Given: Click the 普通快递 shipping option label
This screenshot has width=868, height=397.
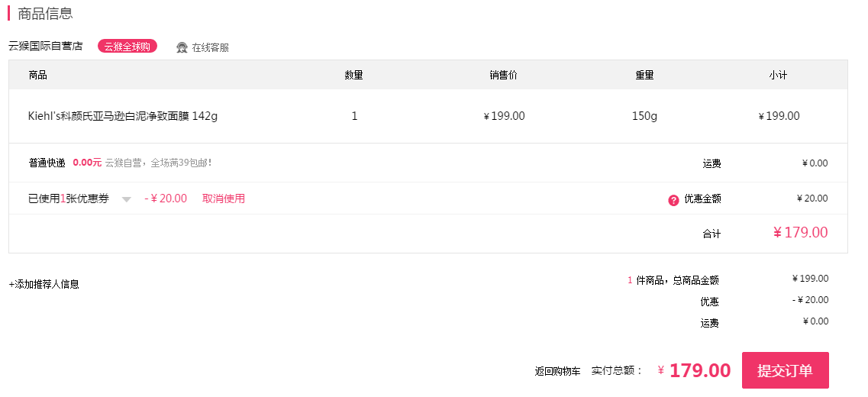Looking at the screenshot, I should click(x=47, y=163).
